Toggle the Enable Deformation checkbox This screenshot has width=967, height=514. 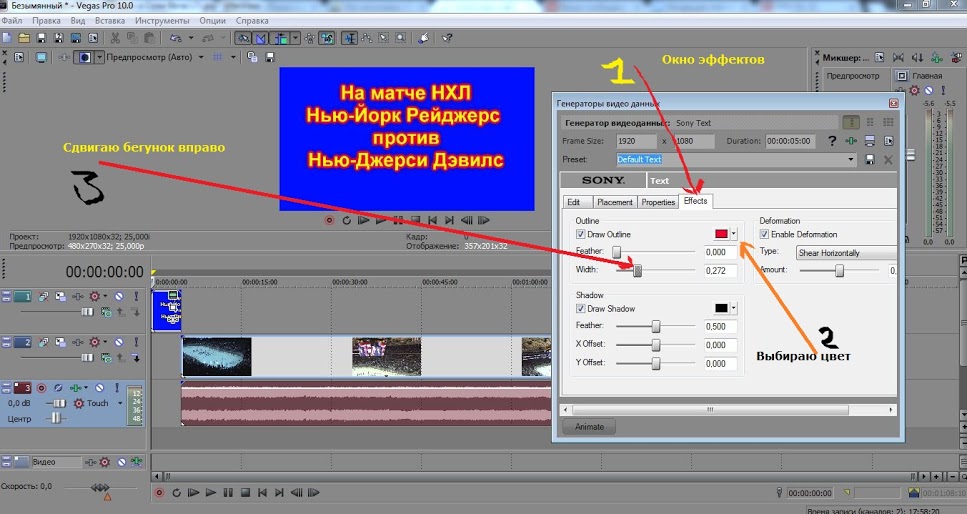point(764,234)
